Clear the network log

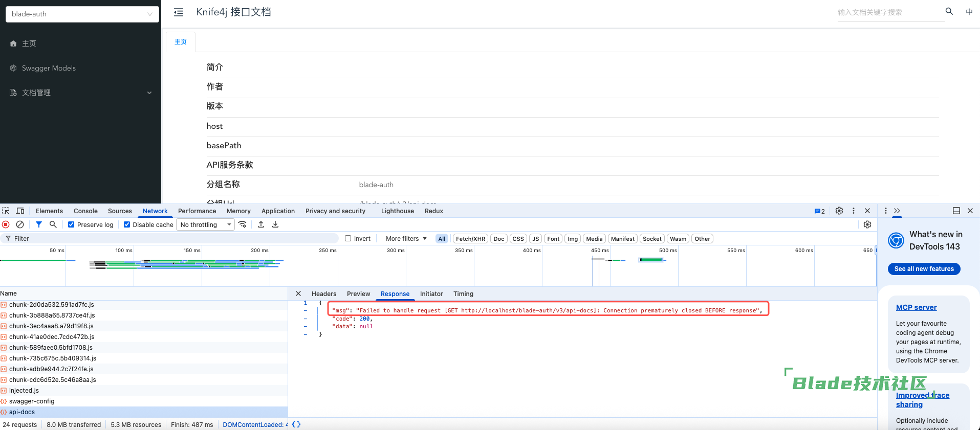click(20, 224)
